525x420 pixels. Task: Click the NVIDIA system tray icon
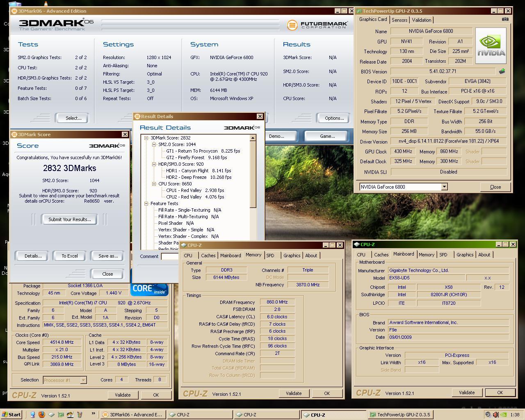pos(503,415)
